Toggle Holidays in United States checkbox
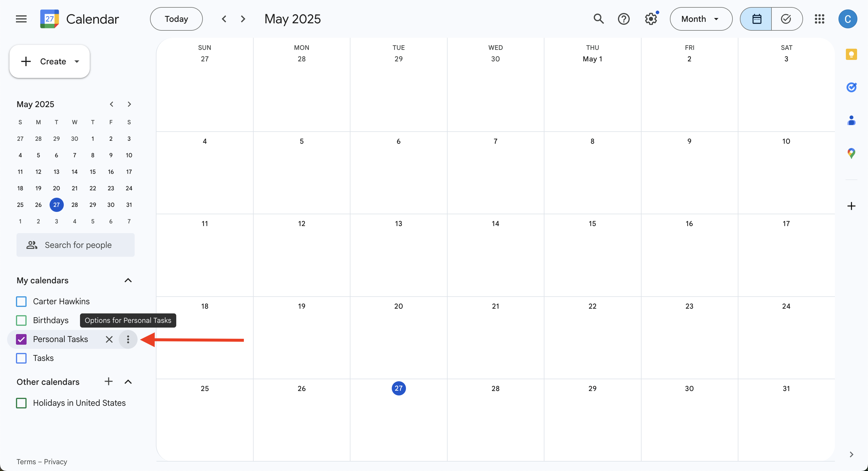Image resolution: width=868 pixels, height=471 pixels. (x=21, y=403)
